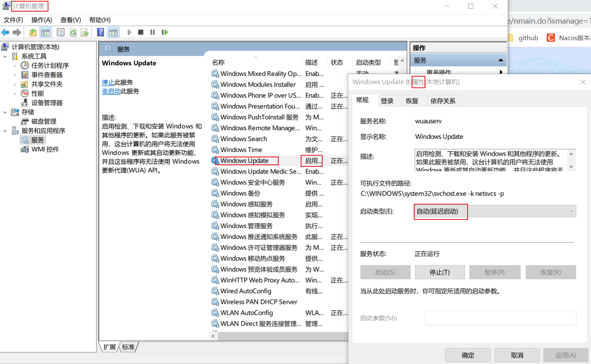Select WMI 控件 tree node

(45, 149)
